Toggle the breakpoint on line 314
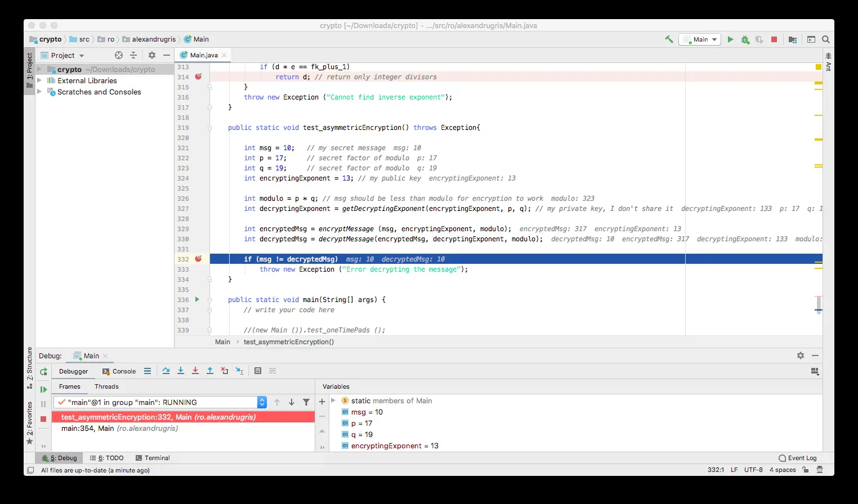Viewport: 858px width, 504px height. pos(198,76)
